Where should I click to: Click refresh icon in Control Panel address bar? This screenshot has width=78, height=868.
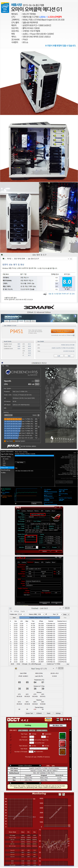[x=71, y=259]
